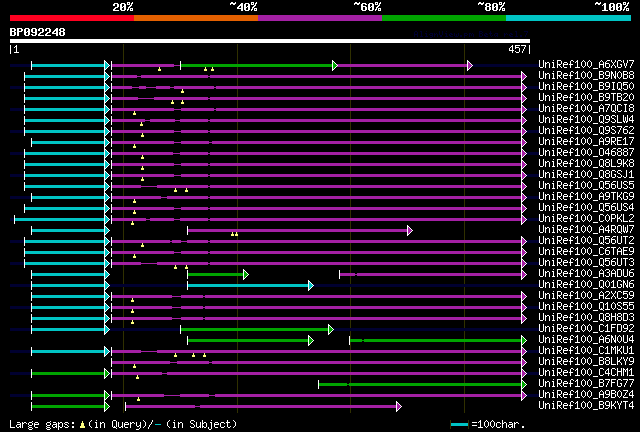Select the UniRef100_Q56US5 label
Screen dimensions: 640x432
click(586, 186)
